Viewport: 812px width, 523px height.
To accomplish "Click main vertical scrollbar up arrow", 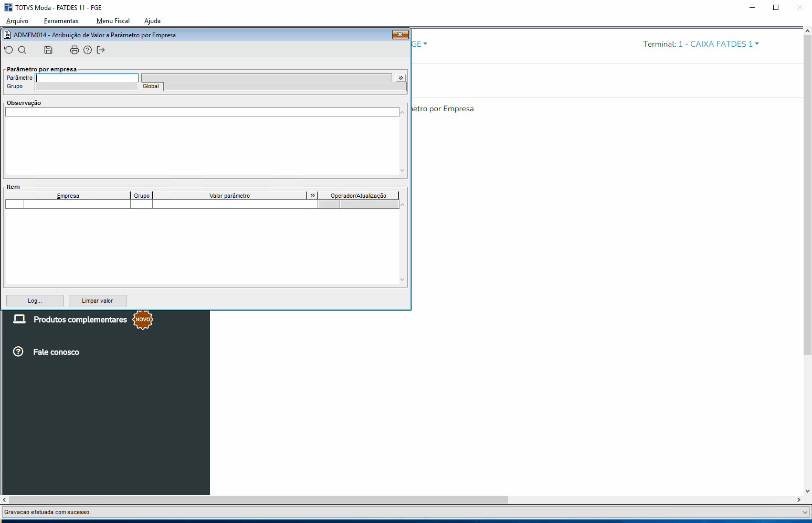I will [x=807, y=31].
